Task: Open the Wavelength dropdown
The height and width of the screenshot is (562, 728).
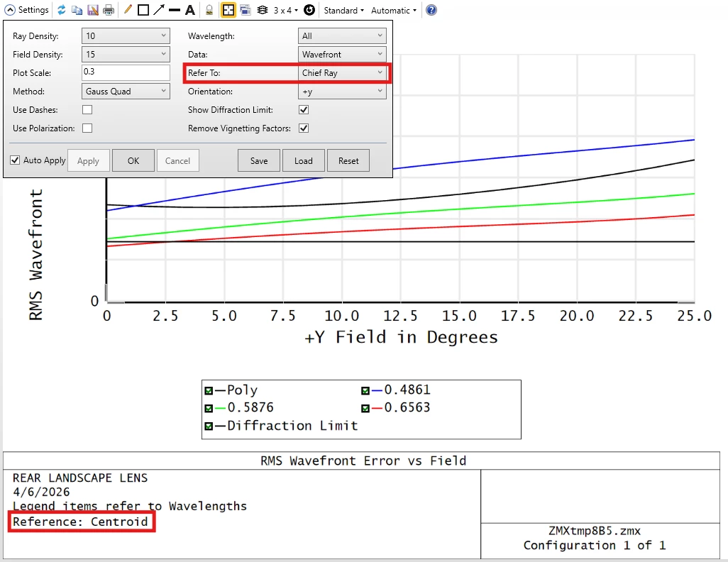Action: (342, 35)
